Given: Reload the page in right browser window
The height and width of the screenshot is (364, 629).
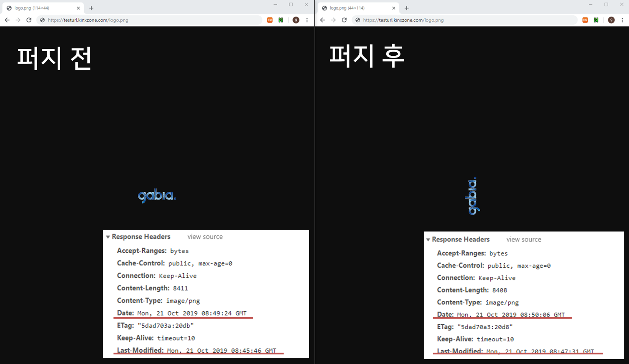Looking at the screenshot, I should tap(344, 20).
